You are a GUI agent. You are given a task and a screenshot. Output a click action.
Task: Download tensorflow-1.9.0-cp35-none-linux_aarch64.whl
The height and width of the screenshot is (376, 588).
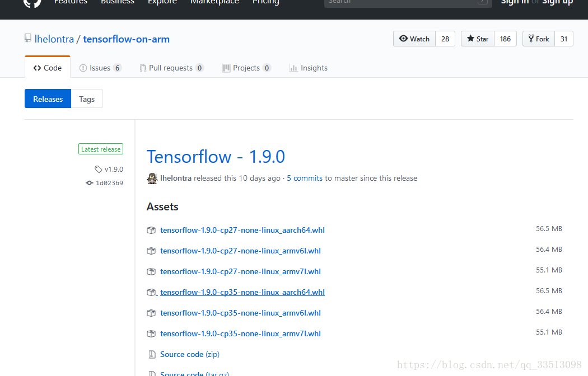coord(242,292)
